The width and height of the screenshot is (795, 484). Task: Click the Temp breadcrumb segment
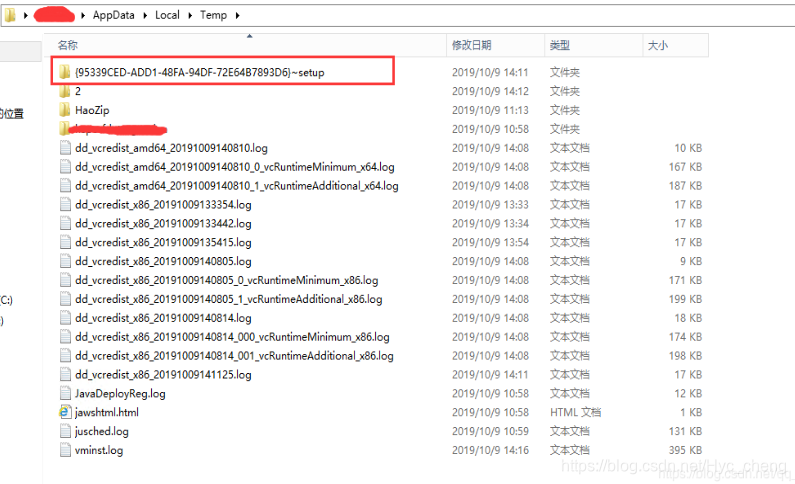pyautogui.click(x=213, y=15)
